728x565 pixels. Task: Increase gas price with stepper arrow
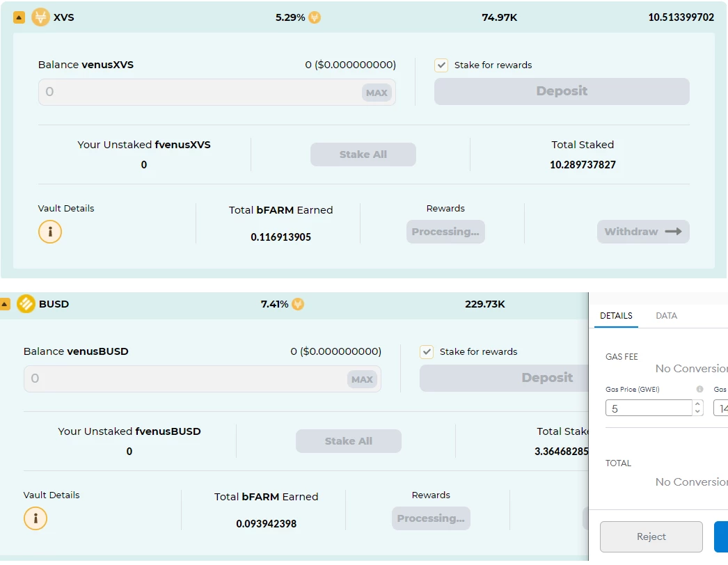697,404
